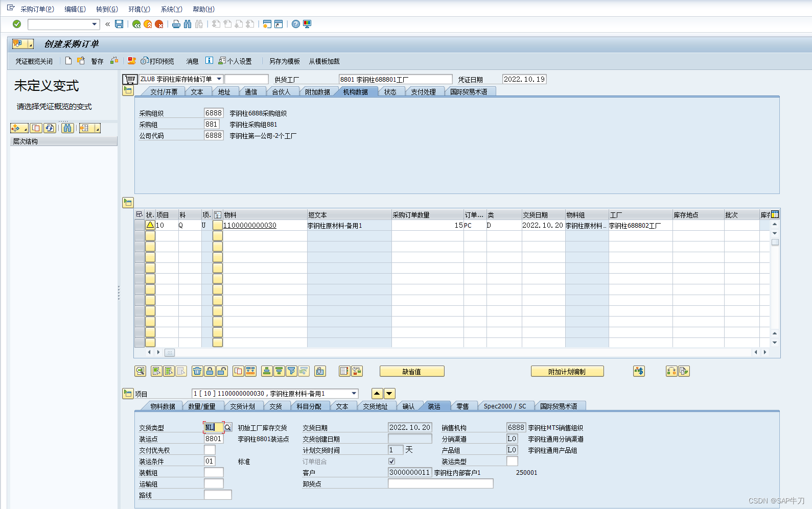This screenshot has height=509, width=812.
Task: Click the Delete item trash icon
Action: [197, 371]
